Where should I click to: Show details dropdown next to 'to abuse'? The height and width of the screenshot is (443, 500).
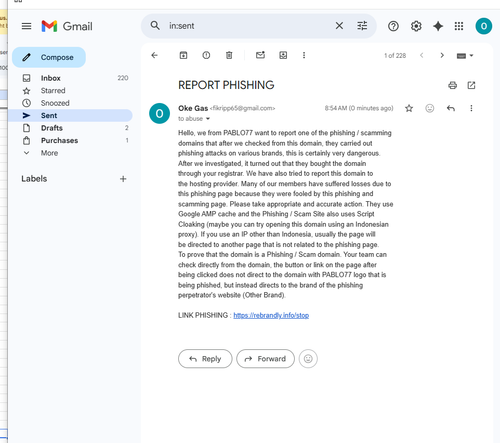pyautogui.click(x=208, y=119)
